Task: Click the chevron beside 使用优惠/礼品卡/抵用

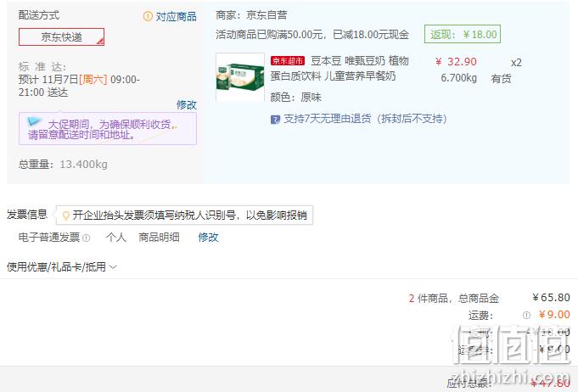Action: coord(113,266)
